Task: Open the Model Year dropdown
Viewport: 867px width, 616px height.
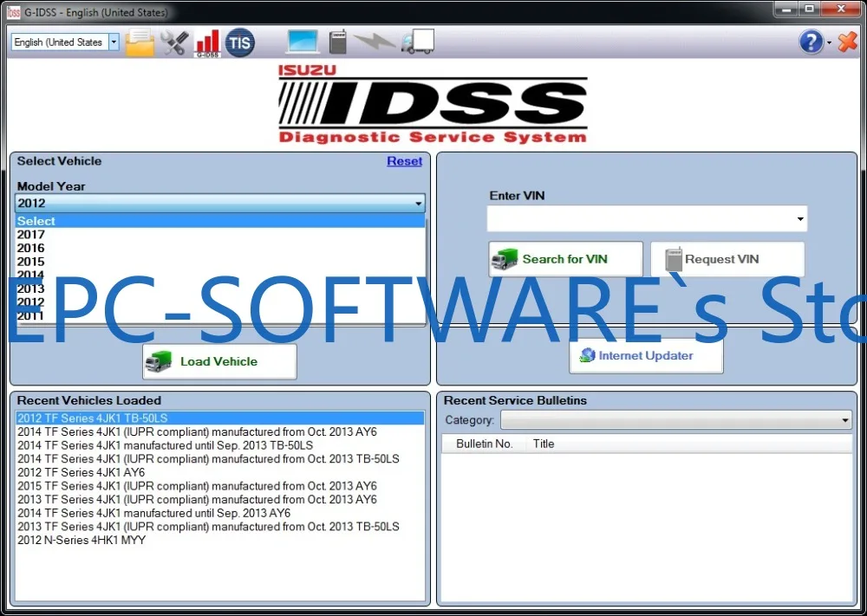Action: 419,203
